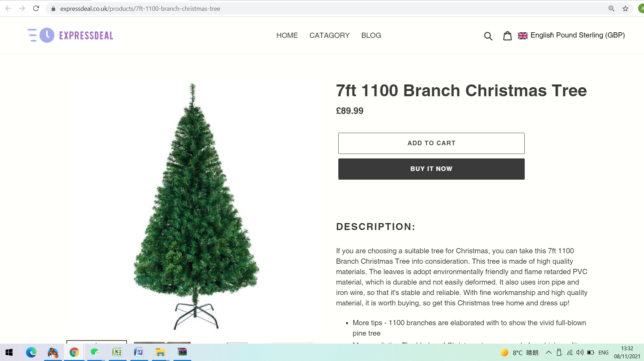Open the shopping cart bag icon
This screenshot has height=361, width=644.
(x=507, y=35)
